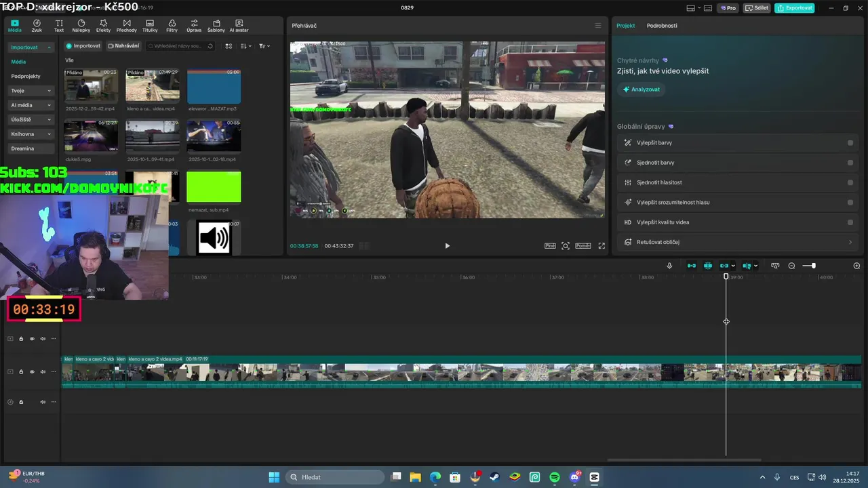The height and width of the screenshot is (488, 868).
Task: Select the Projekt tab
Action: (x=625, y=26)
